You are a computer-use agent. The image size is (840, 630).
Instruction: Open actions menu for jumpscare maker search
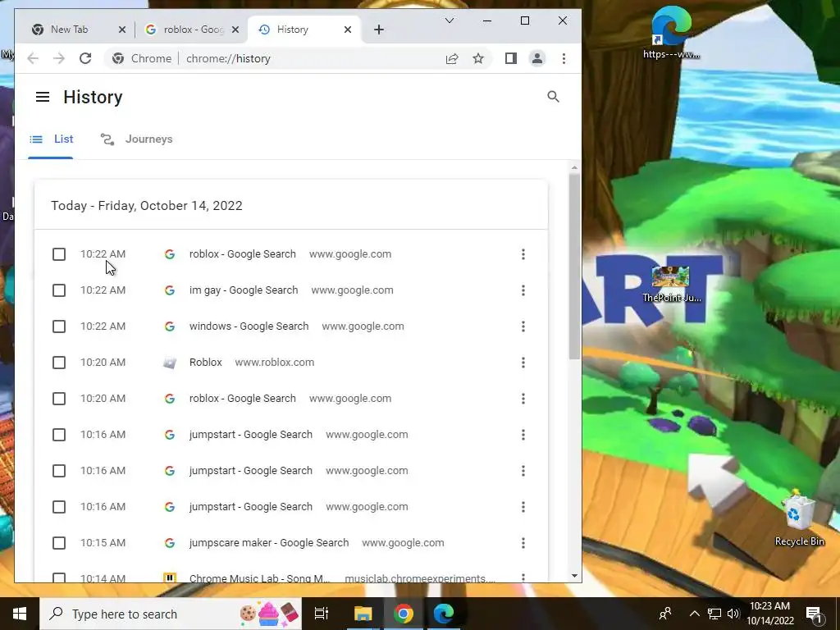click(523, 543)
